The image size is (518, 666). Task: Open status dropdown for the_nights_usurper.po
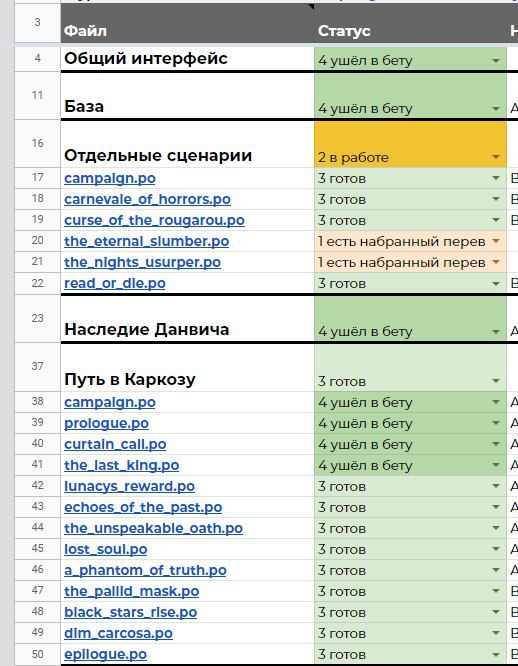click(x=495, y=262)
